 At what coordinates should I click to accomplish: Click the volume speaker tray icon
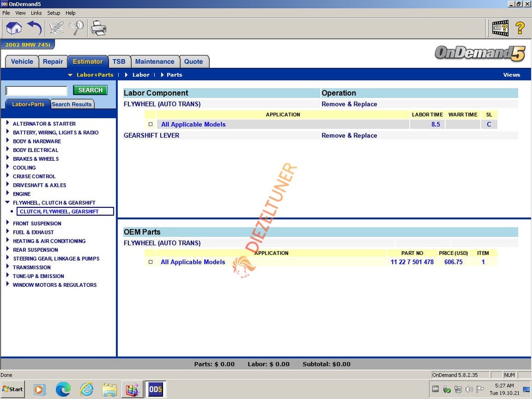(469, 389)
